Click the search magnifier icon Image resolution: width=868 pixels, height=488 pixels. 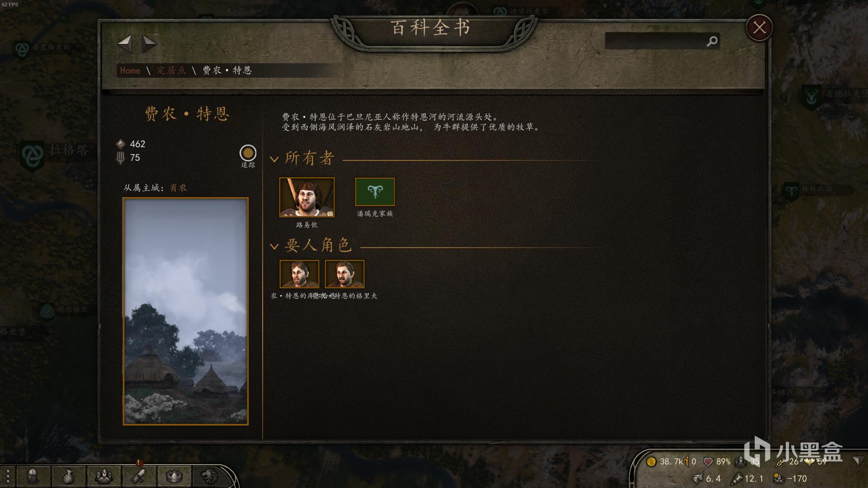[x=712, y=41]
